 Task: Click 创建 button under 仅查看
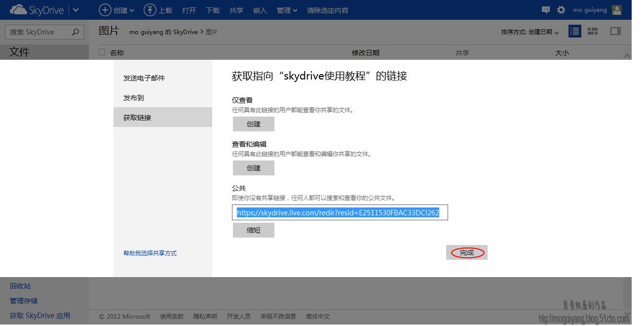[254, 124]
